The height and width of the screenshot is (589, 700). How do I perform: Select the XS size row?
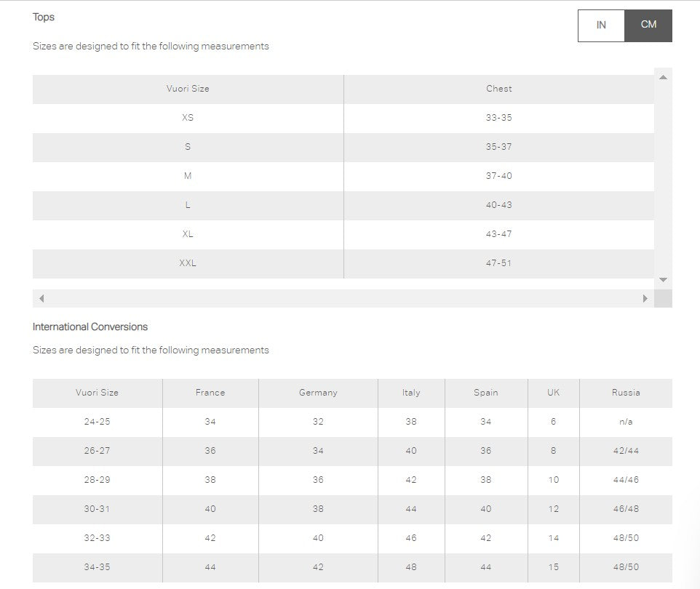343,118
